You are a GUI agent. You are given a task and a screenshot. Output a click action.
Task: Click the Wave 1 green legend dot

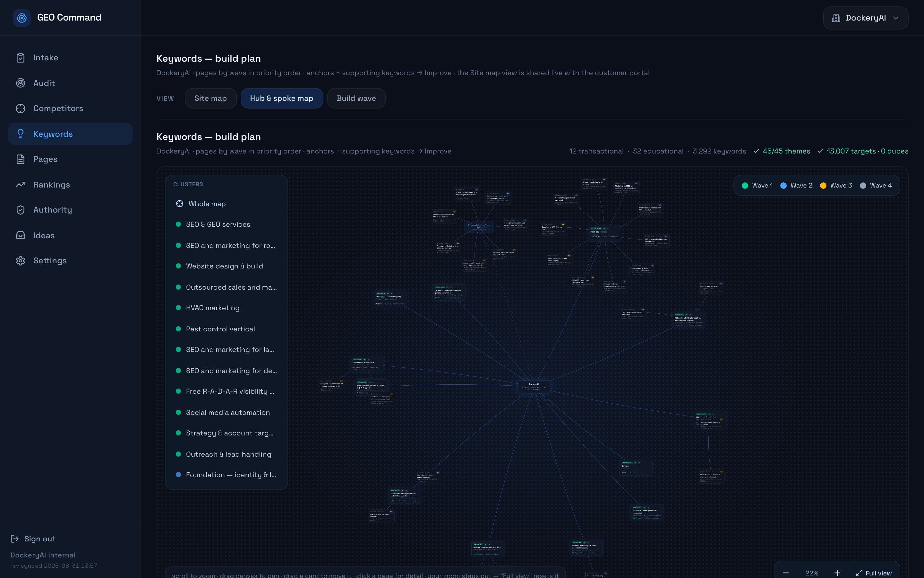[x=745, y=185]
